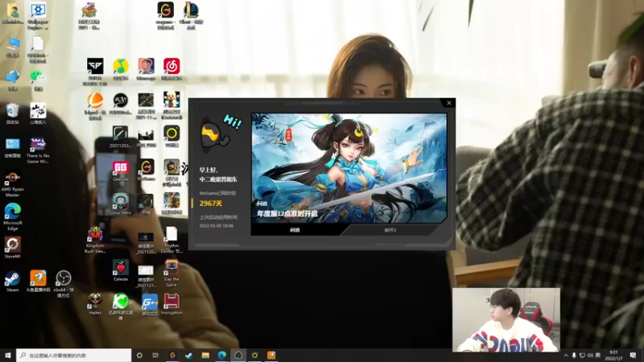Open the 问道 promotional banner image
The height and width of the screenshot is (362, 644).
349,168
